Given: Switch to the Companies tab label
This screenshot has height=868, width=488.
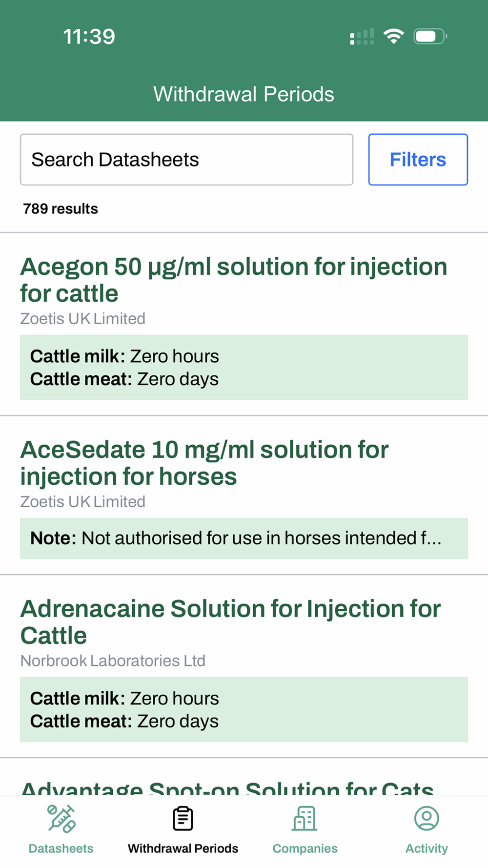Looking at the screenshot, I should click(305, 848).
